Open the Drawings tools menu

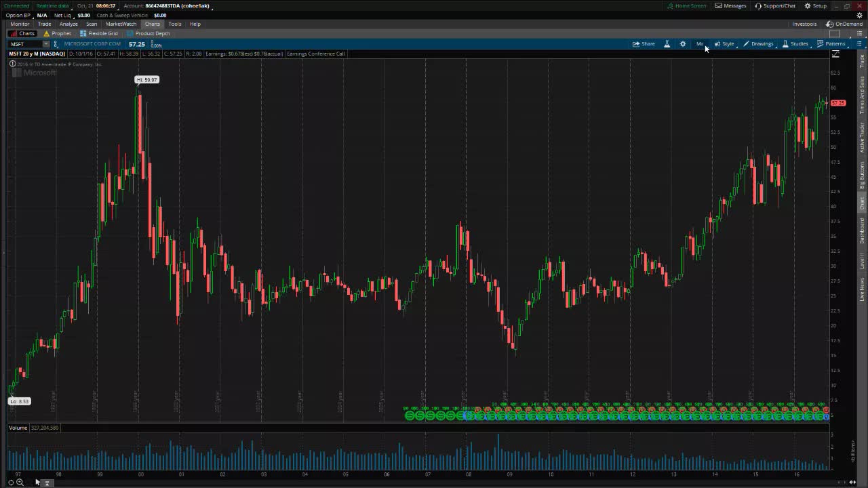(758, 44)
